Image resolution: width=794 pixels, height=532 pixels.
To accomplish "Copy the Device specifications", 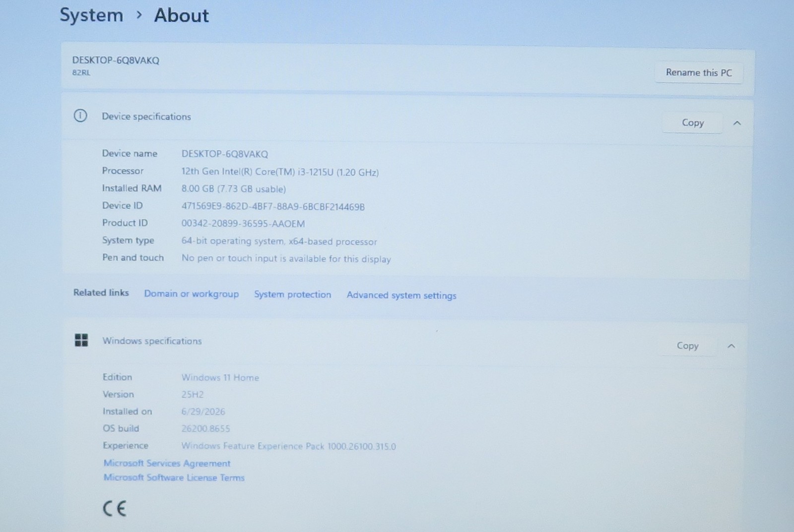I will tap(692, 122).
